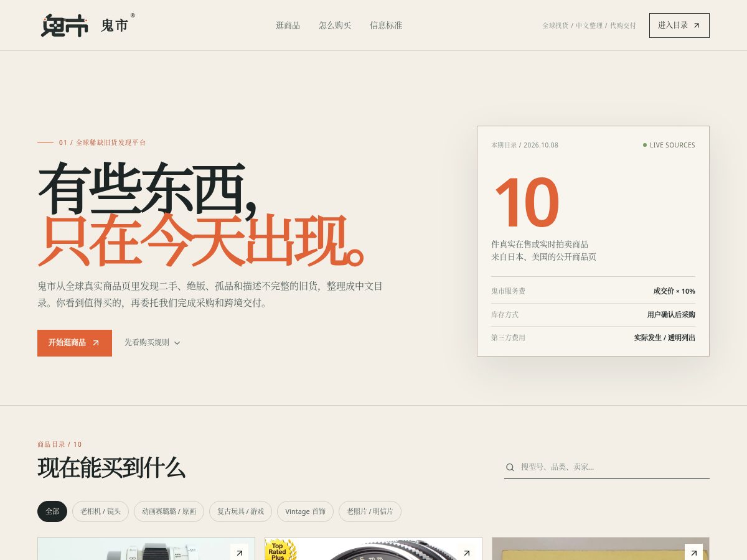Viewport: 747px width, 560px height.
Task: Click the 开始逛商品 button
Action: [75, 343]
